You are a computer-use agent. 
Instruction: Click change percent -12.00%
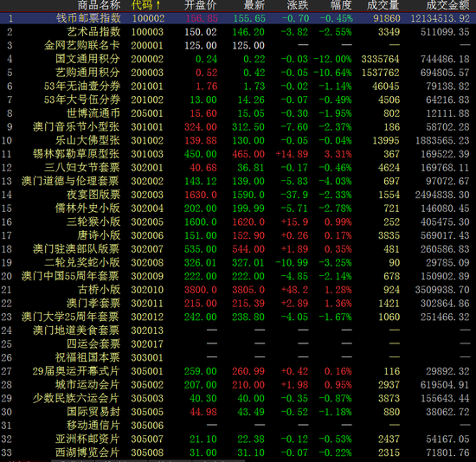pyautogui.click(x=332, y=59)
